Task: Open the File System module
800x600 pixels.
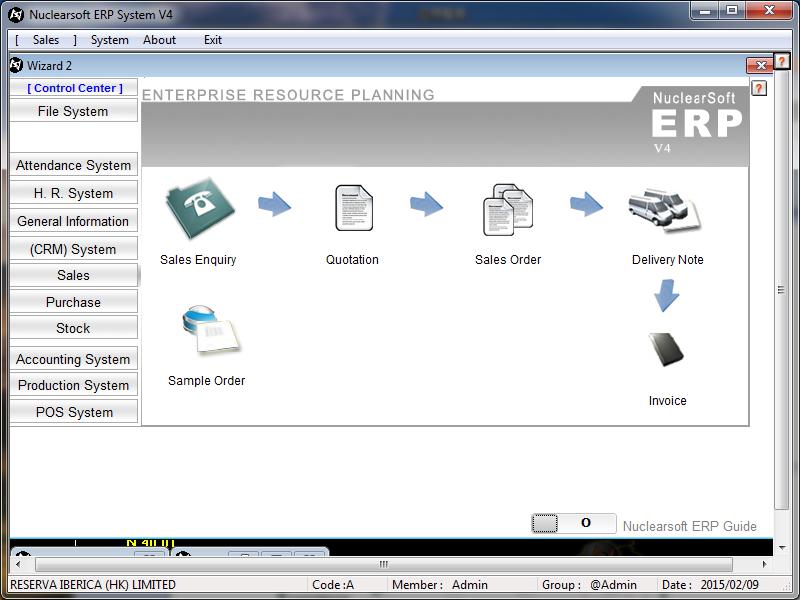Action: [73, 111]
